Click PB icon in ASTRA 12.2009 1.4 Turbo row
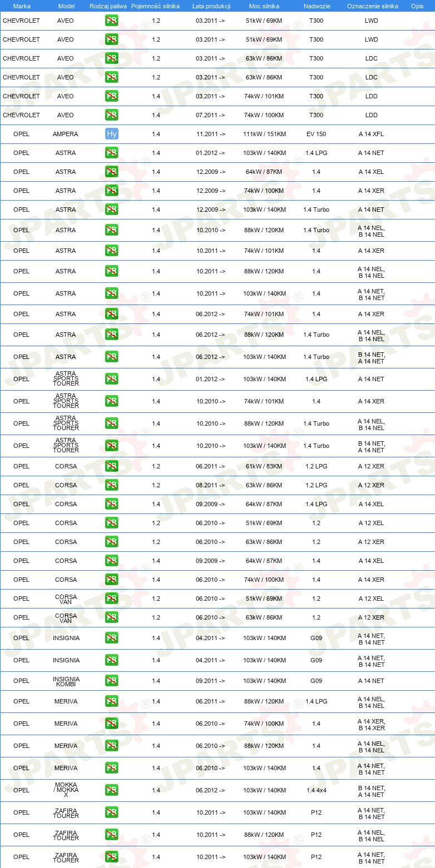The image size is (435, 868). (x=112, y=209)
